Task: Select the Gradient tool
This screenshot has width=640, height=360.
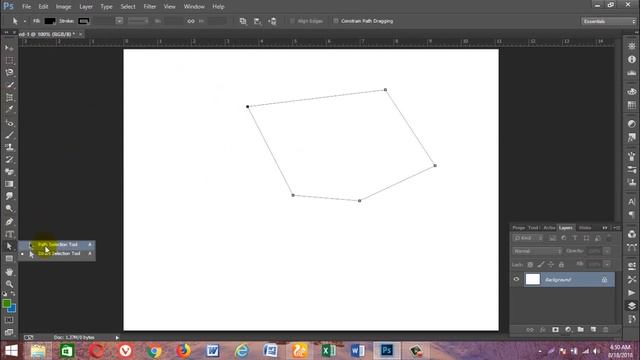Action: 9,184
